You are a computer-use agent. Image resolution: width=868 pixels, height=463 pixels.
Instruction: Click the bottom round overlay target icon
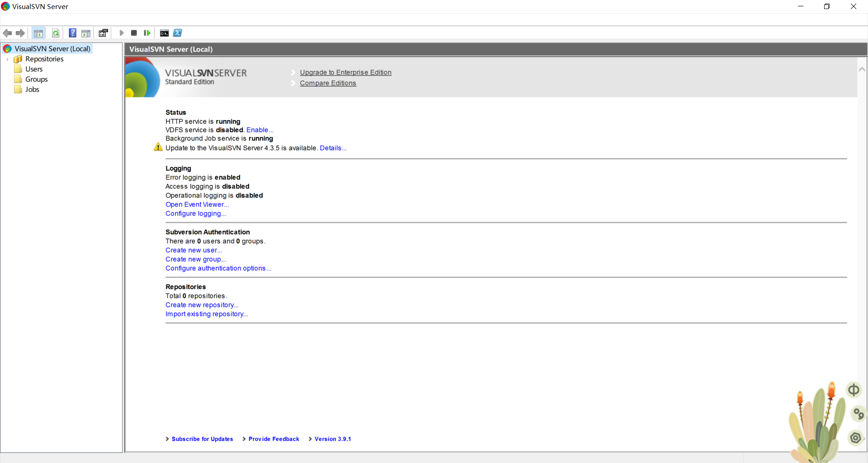point(855,438)
